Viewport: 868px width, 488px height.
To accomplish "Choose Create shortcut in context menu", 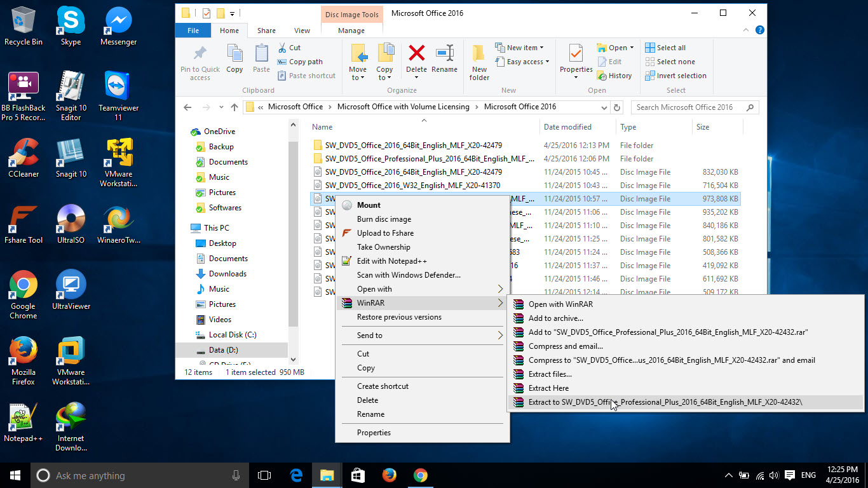I will tap(423, 386).
